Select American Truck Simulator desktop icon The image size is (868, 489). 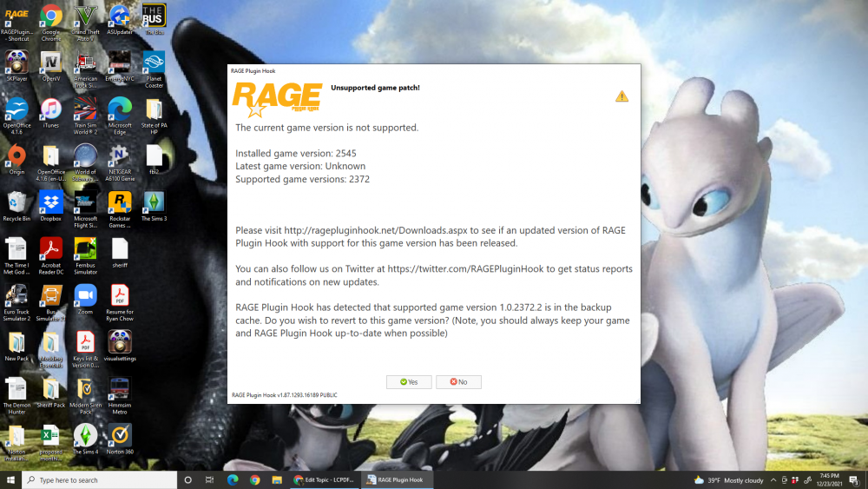85,69
